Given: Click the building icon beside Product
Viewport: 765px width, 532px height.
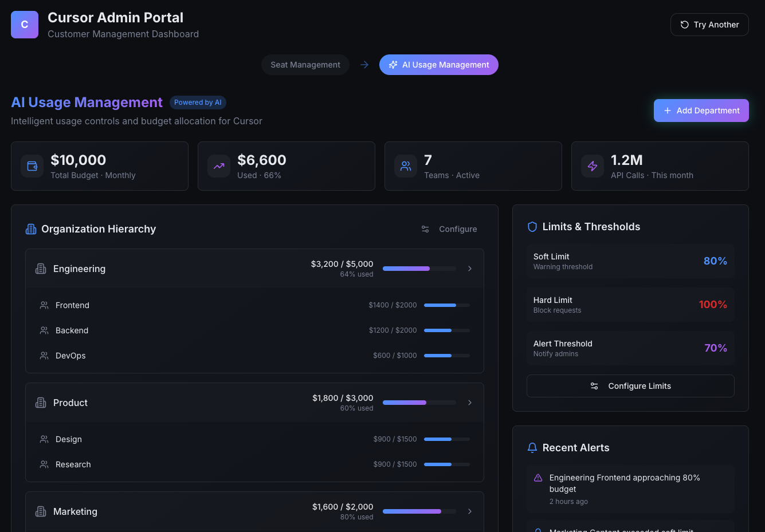Looking at the screenshot, I should (x=41, y=403).
